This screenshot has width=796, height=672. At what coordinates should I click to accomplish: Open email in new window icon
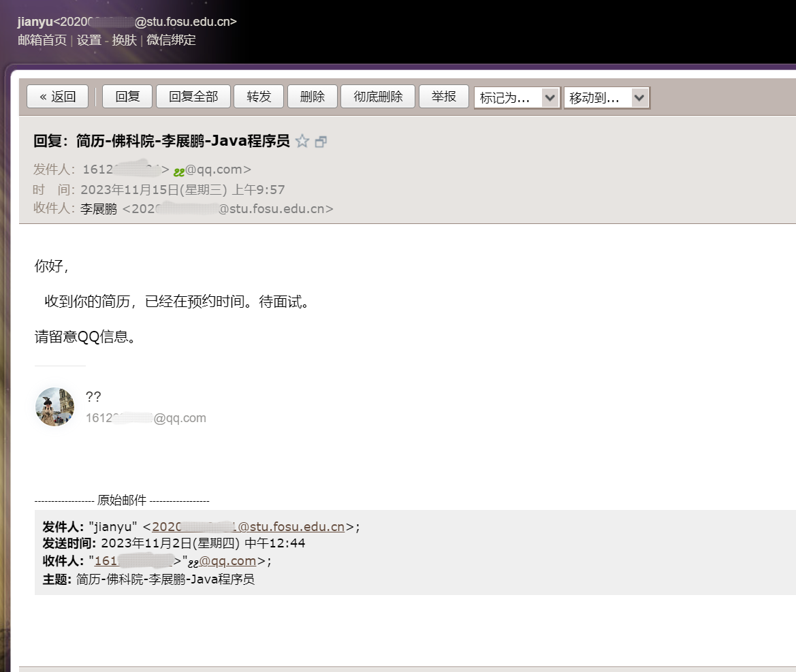pyautogui.click(x=321, y=142)
